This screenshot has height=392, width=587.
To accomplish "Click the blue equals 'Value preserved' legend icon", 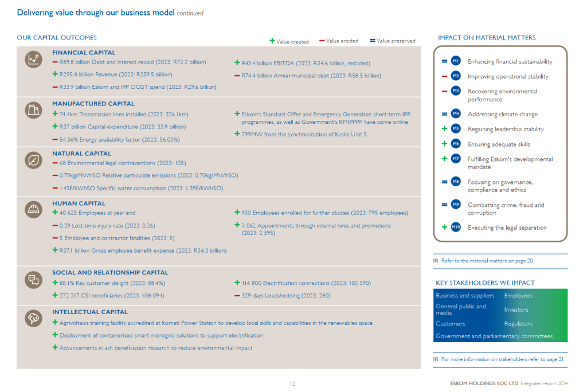I will [373, 41].
